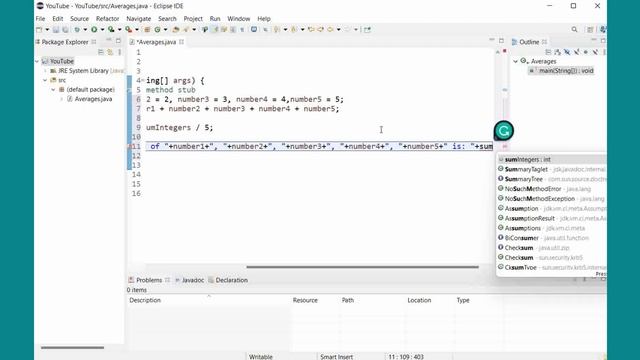The width and height of the screenshot is (640, 360).
Task: Toggle Hide Static Members in Outline
Action: click(x=577, y=52)
